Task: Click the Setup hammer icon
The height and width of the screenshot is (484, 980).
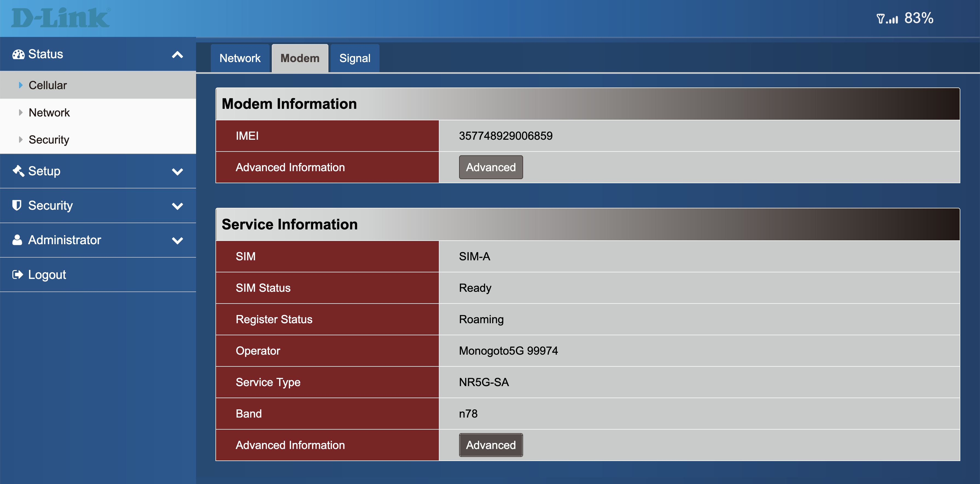Action: (x=18, y=171)
